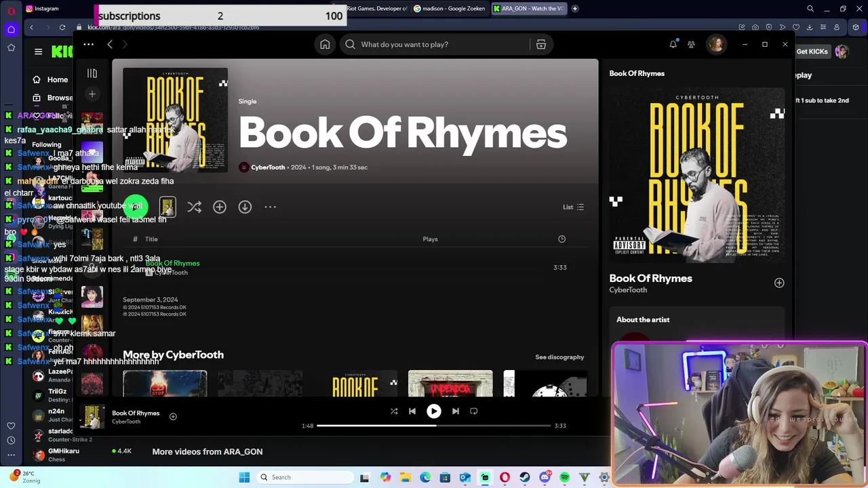Screen dimensions: 868x488
Task: Open the Spotify notifications bell
Action: click(673, 45)
